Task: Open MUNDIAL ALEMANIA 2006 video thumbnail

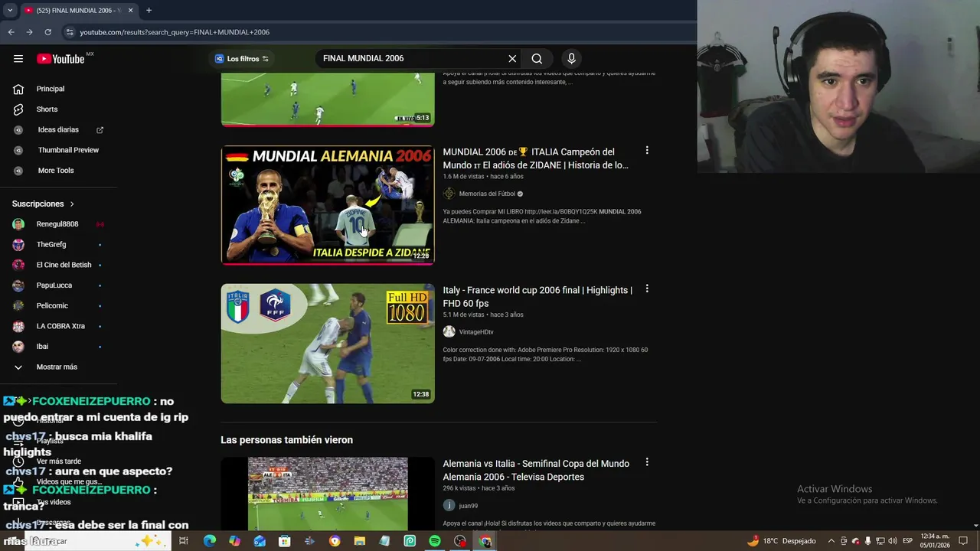Action: click(x=328, y=205)
